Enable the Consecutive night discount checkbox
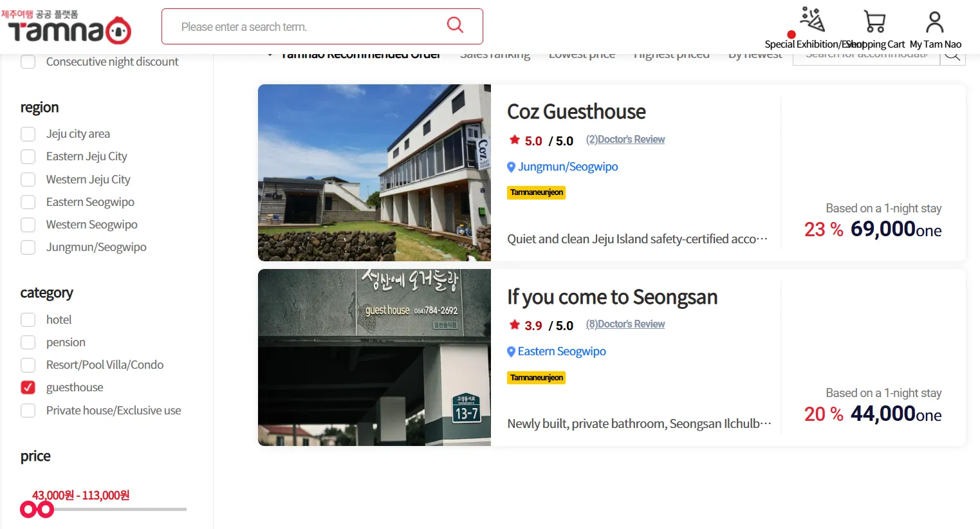The height and width of the screenshot is (529, 980). pyautogui.click(x=28, y=62)
